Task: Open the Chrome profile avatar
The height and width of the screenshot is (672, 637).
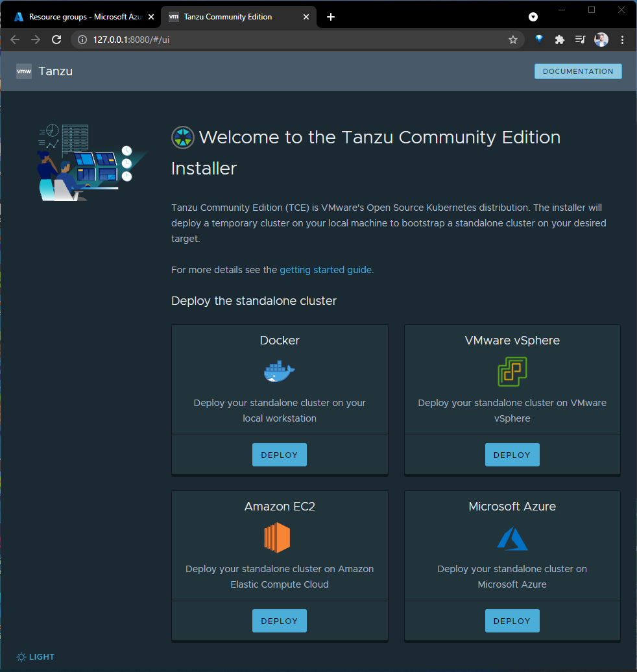Action: pos(601,40)
